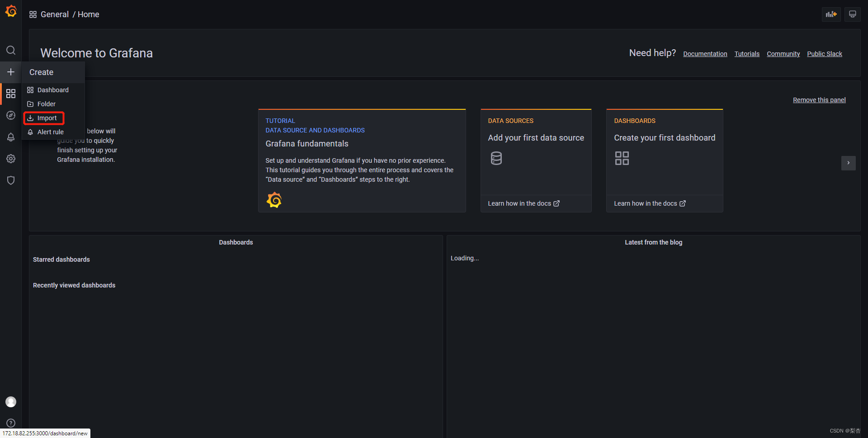
Task: Click the Grafana logo in tutorial card
Action: tap(274, 200)
